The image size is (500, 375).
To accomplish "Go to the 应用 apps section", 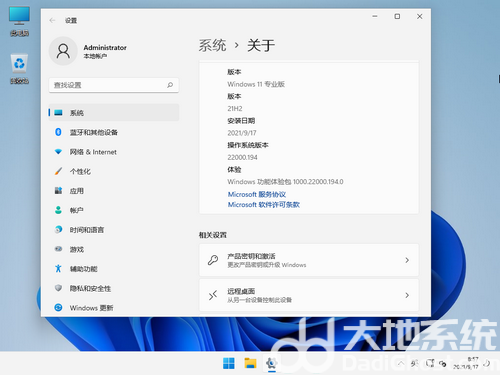I will point(114,191).
